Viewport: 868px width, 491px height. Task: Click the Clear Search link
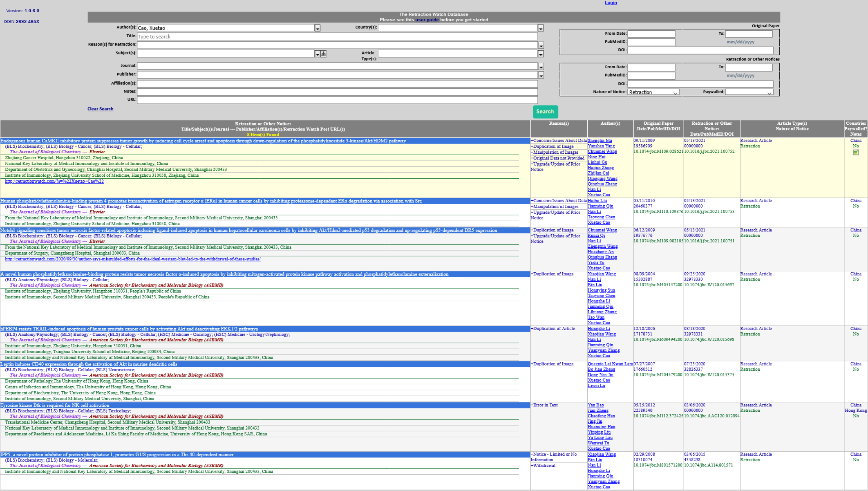tap(100, 109)
